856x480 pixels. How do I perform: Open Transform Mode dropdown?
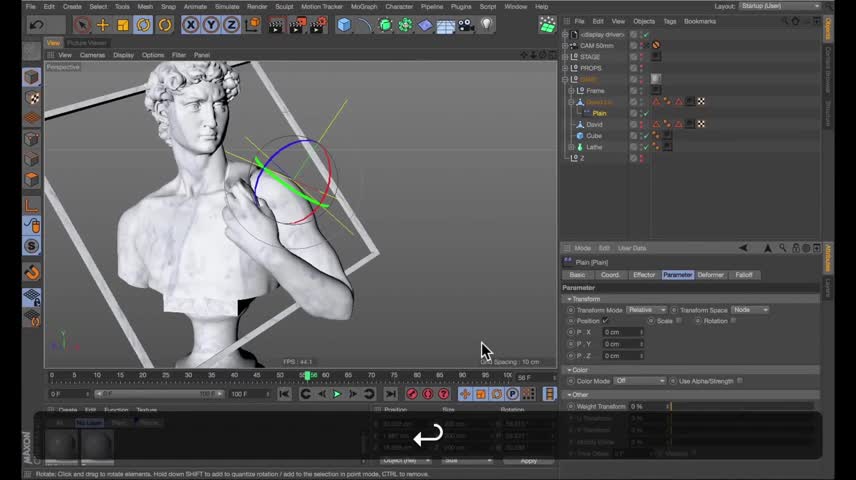(646, 310)
